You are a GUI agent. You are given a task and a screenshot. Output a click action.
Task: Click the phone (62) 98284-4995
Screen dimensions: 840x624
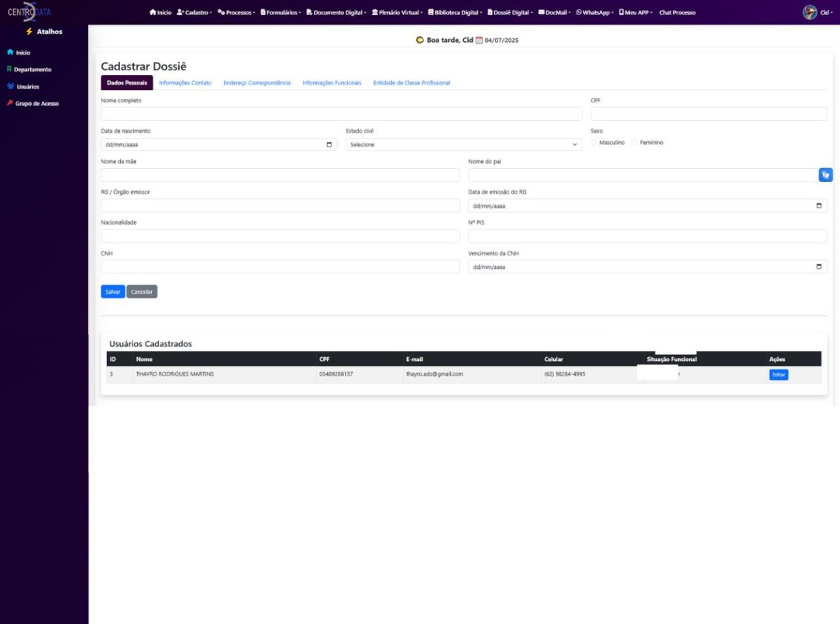[565, 374]
